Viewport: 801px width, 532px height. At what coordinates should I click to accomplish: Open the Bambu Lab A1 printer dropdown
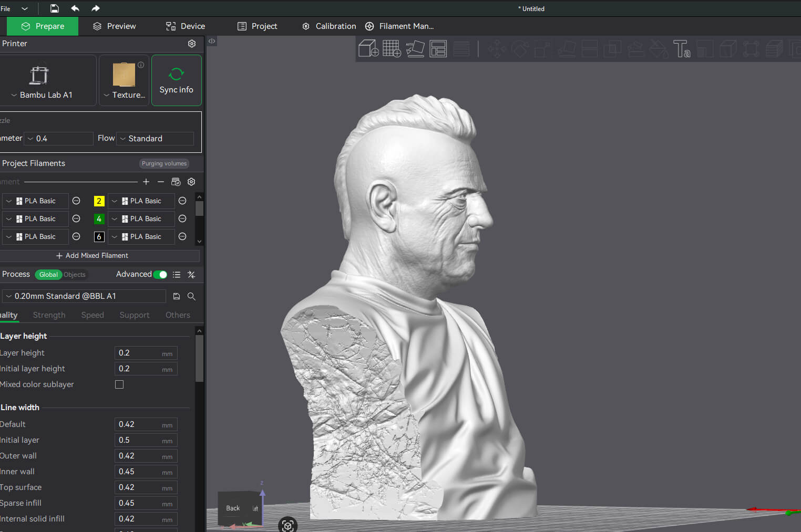[x=42, y=95]
